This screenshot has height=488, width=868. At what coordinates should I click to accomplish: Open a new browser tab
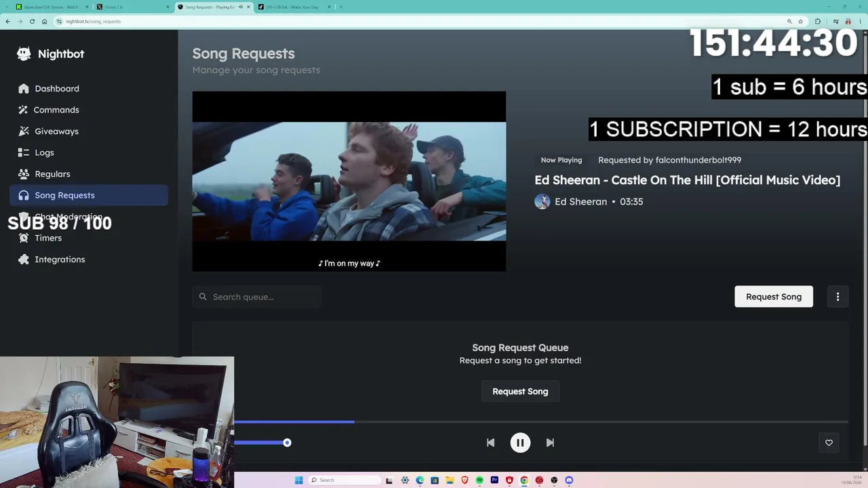click(340, 7)
